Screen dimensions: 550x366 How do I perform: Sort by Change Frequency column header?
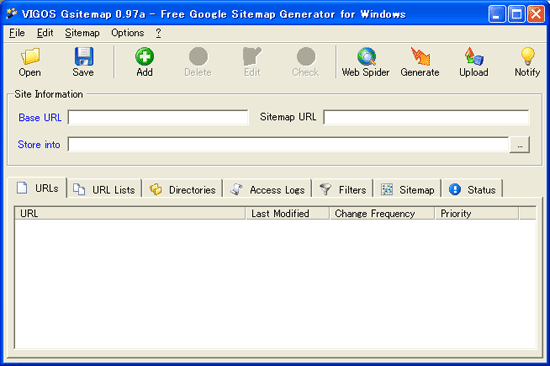tap(382, 213)
